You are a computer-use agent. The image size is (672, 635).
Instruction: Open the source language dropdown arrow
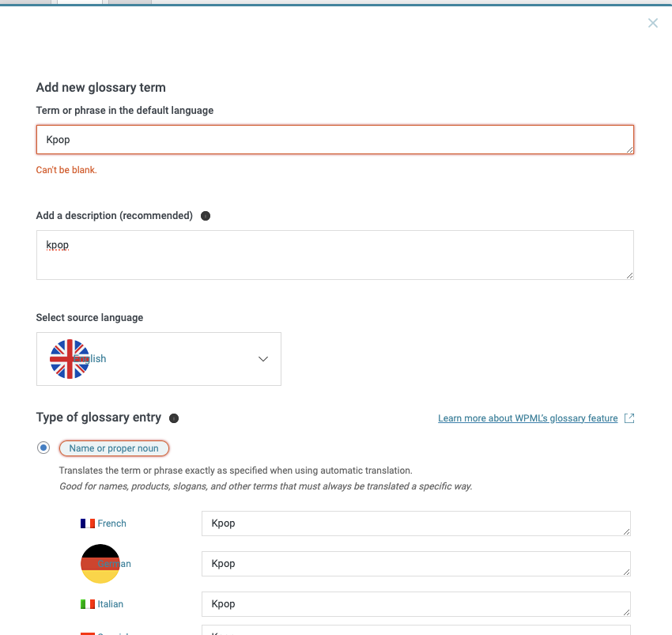click(263, 359)
